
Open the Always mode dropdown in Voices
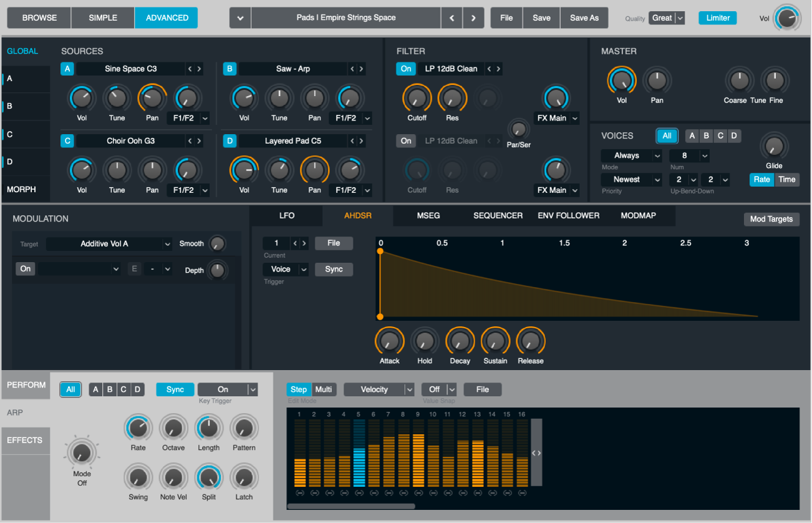coord(631,155)
